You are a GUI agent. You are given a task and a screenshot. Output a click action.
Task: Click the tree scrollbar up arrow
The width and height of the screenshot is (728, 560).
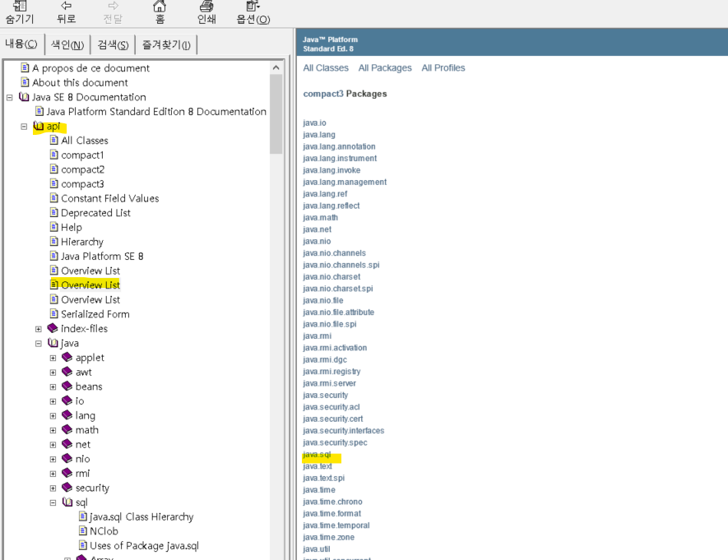276,67
